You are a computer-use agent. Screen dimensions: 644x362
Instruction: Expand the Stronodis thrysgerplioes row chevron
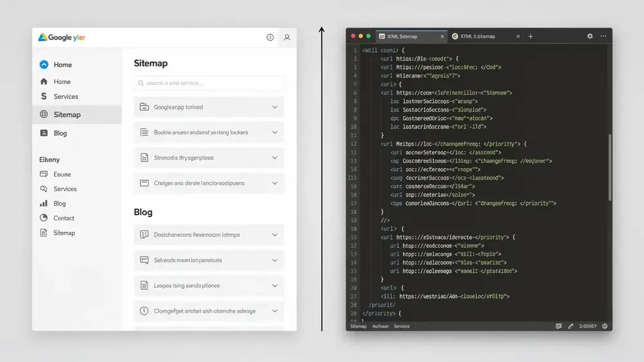275,158
